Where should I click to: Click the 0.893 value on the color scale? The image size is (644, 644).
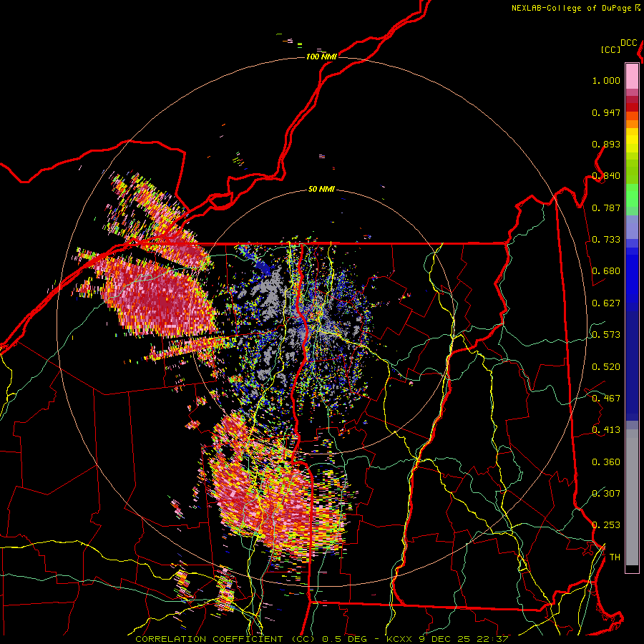pyautogui.click(x=606, y=144)
